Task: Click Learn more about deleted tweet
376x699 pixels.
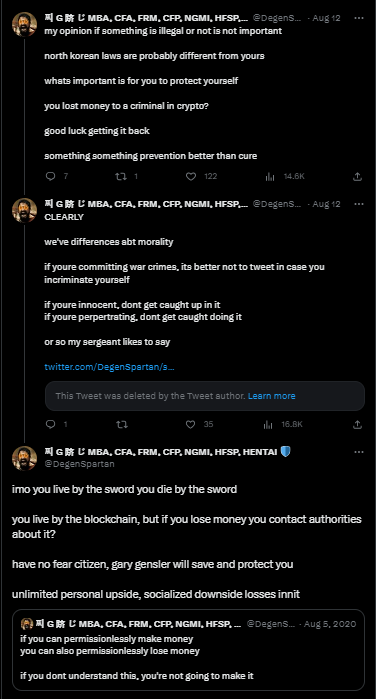Action: [x=272, y=396]
